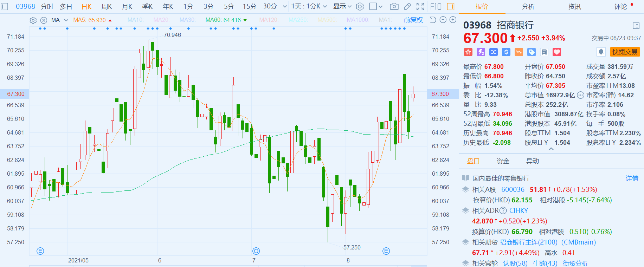Click the purple lightning badge icon
Viewport: 644px width, 267px height.
tap(481, 52)
